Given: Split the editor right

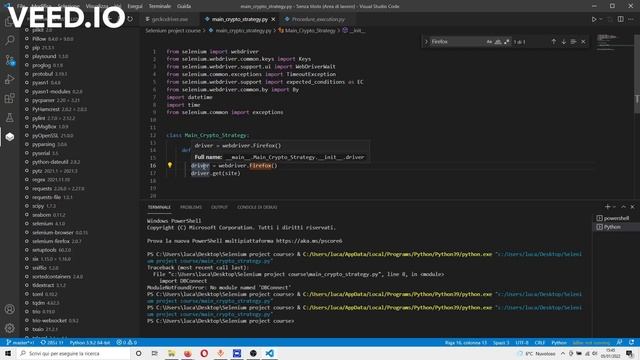Looking at the screenshot, I should tap(620, 19).
